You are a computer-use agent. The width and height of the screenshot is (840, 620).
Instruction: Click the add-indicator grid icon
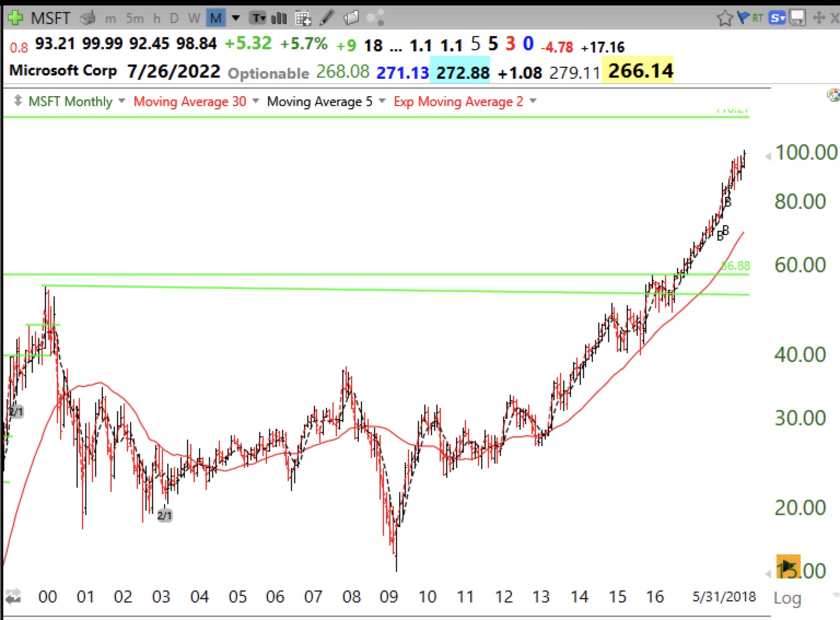coord(303,19)
